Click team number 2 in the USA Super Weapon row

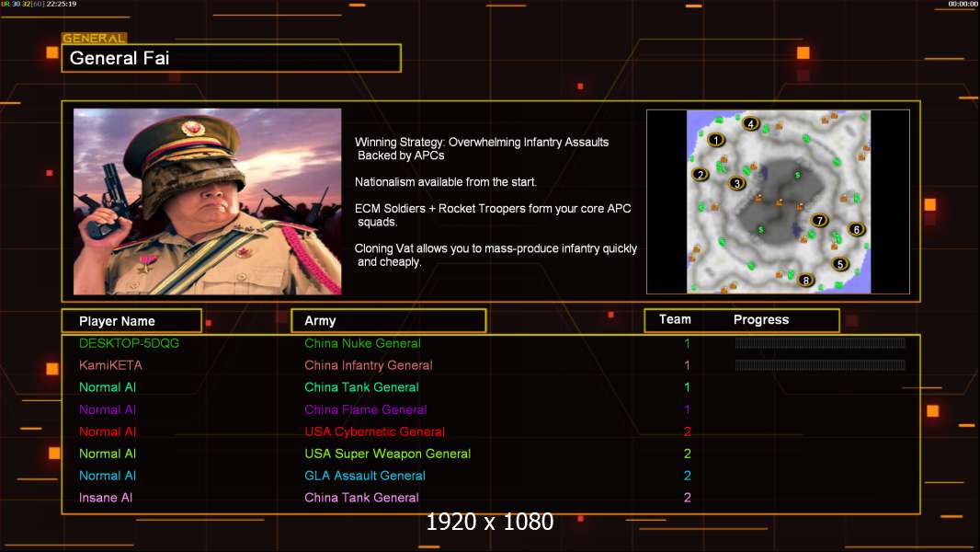(x=687, y=454)
